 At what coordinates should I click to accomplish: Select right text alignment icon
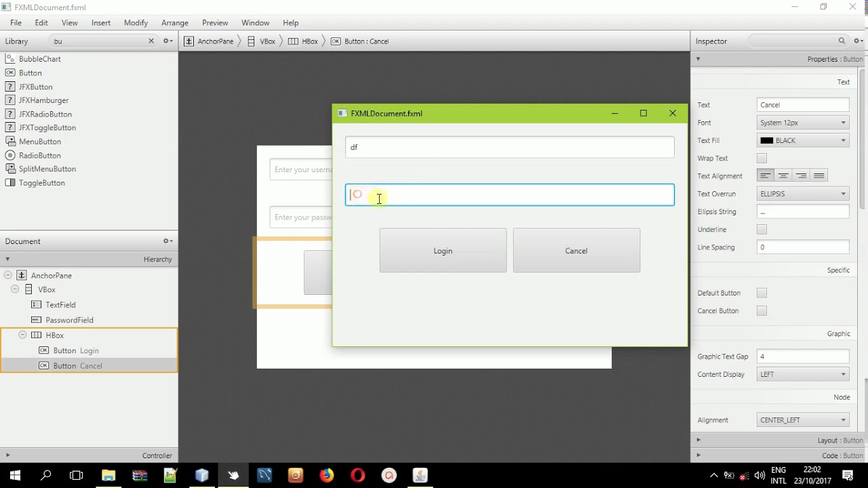(x=802, y=176)
